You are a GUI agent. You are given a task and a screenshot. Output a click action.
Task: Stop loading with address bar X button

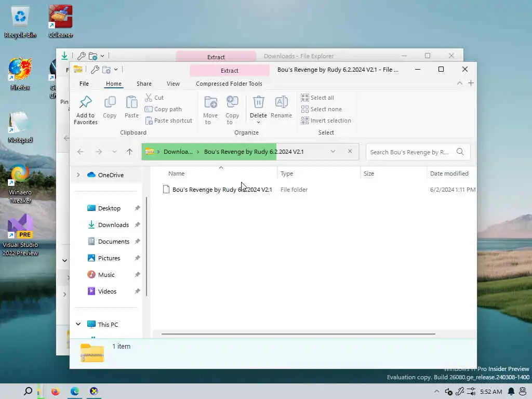pyautogui.click(x=350, y=151)
